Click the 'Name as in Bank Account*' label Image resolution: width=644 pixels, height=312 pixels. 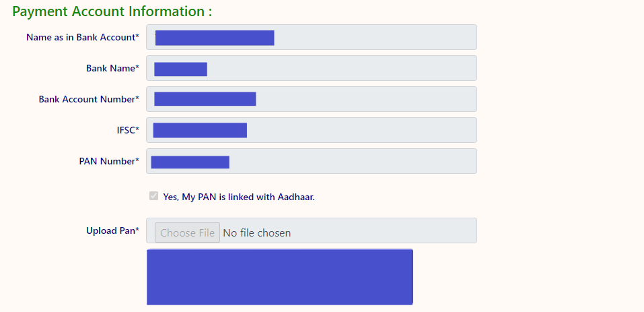(x=83, y=37)
